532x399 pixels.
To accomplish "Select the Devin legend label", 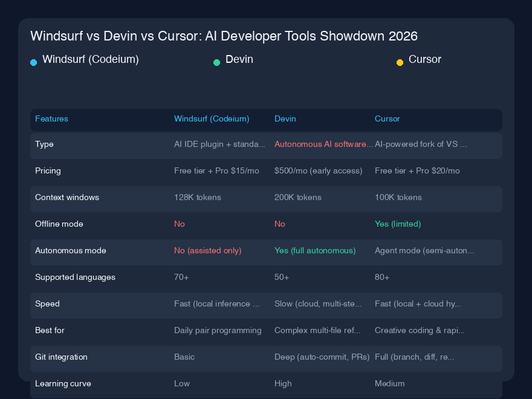I will pyautogui.click(x=239, y=59).
